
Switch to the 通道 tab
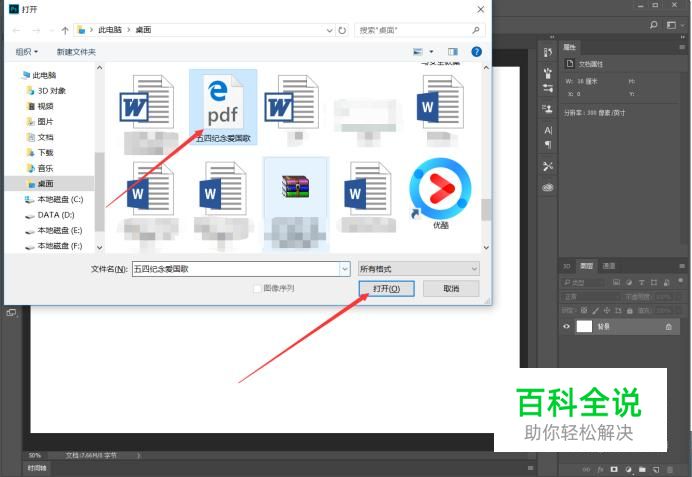pos(609,266)
